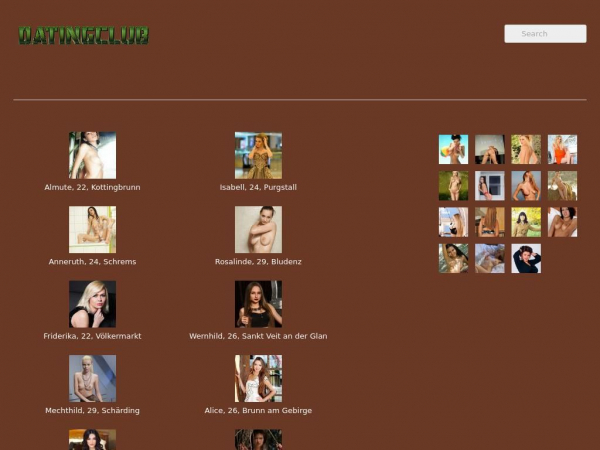This screenshot has width=600, height=450.
Task: Open Anneruth's profile photo
Action: (93, 230)
